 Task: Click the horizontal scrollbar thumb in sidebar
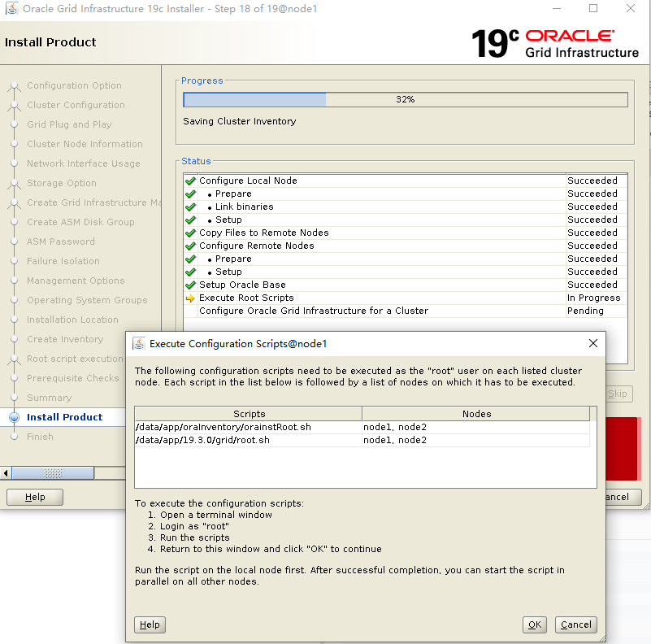point(53,472)
